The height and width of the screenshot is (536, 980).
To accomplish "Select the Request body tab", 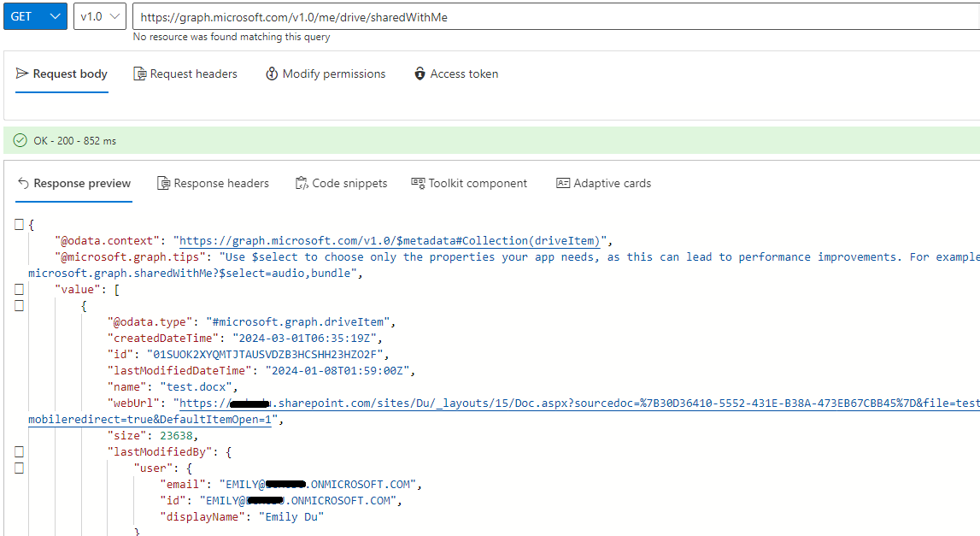I will [x=62, y=74].
